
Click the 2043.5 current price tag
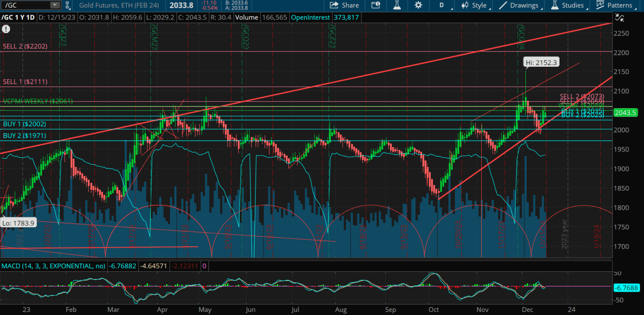(x=625, y=113)
